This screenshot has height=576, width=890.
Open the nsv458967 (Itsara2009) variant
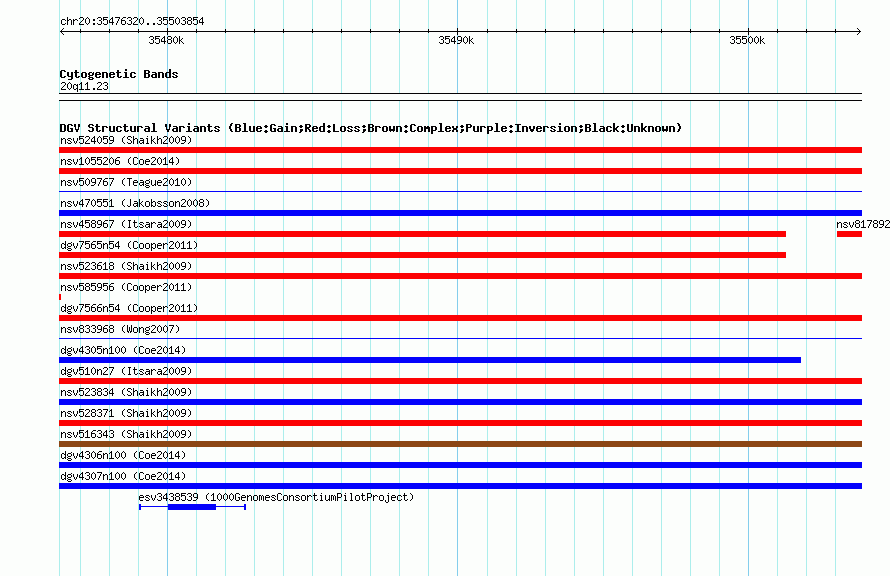click(126, 224)
